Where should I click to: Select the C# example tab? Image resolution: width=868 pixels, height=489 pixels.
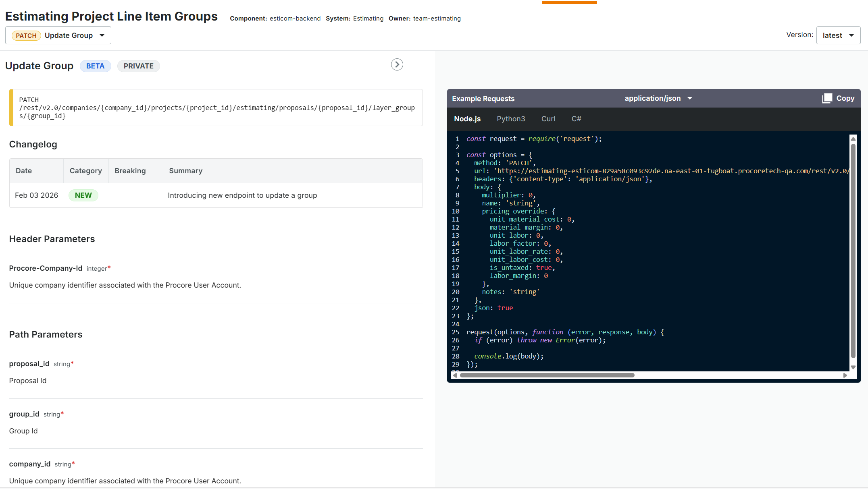click(x=576, y=119)
